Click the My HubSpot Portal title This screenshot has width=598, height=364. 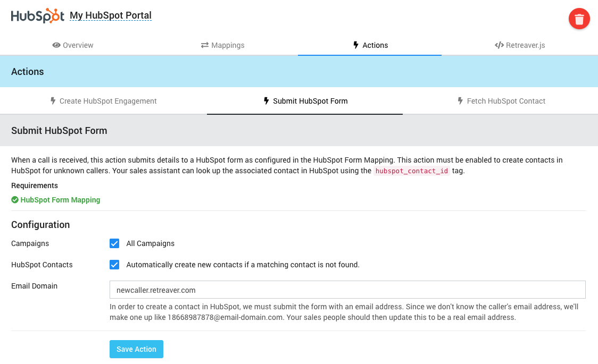coord(111,15)
